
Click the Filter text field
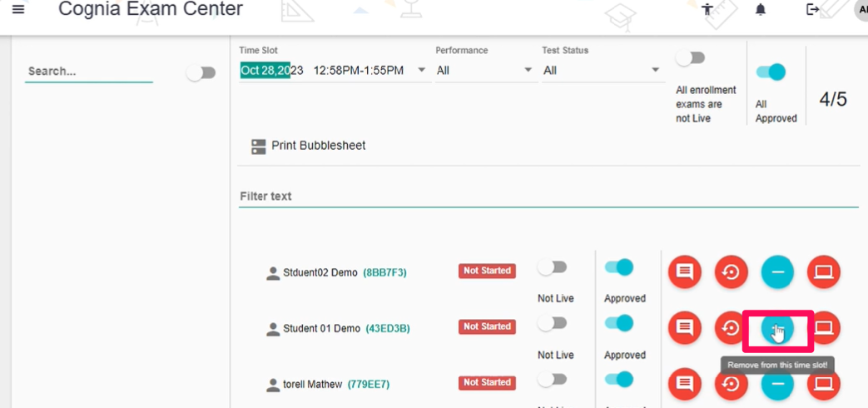coord(548,197)
